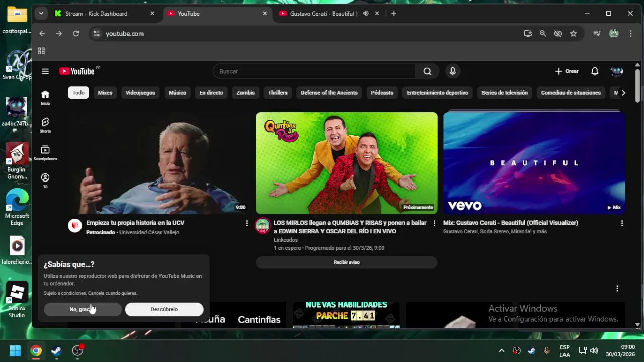Select the Pódcasts filter chip
The height and width of the screenshot is (362, 644).
point(382,93)
